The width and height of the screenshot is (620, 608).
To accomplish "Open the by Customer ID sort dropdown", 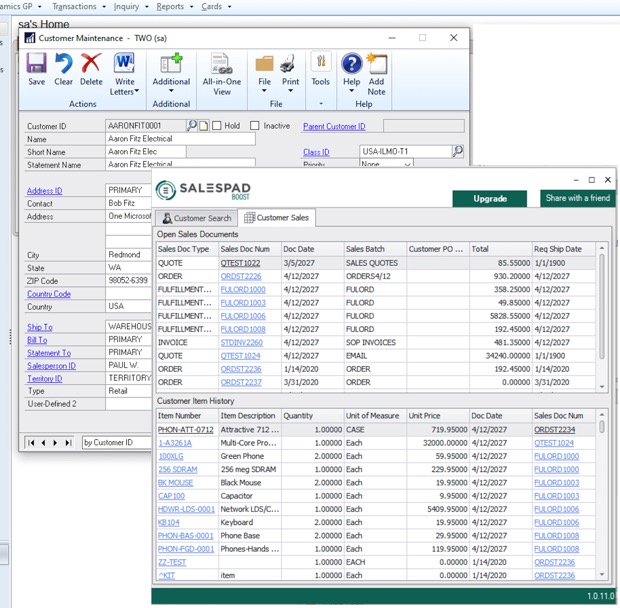I will [x=117, y=442].
